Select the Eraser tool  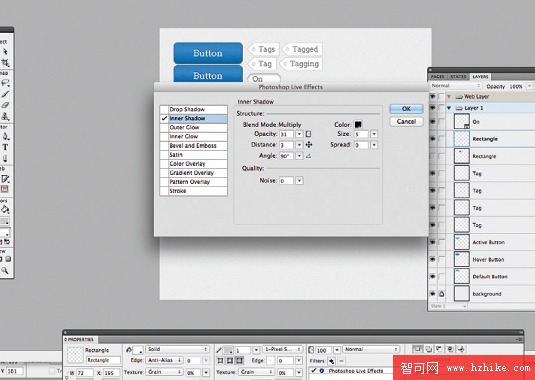pyautogui.click(x=5, y=105)
